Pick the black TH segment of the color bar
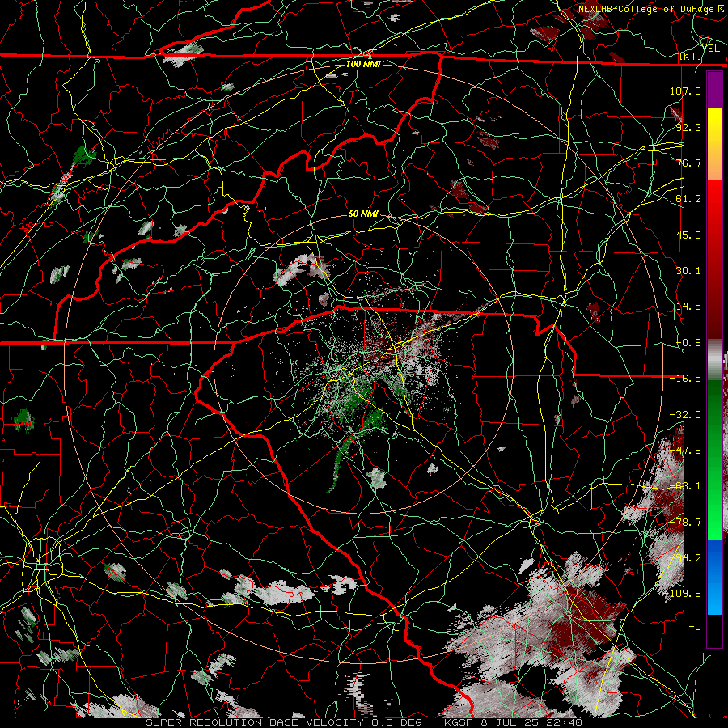Image resolution: width=728 pixels, height=728 pixels. [x=714, y=630]
